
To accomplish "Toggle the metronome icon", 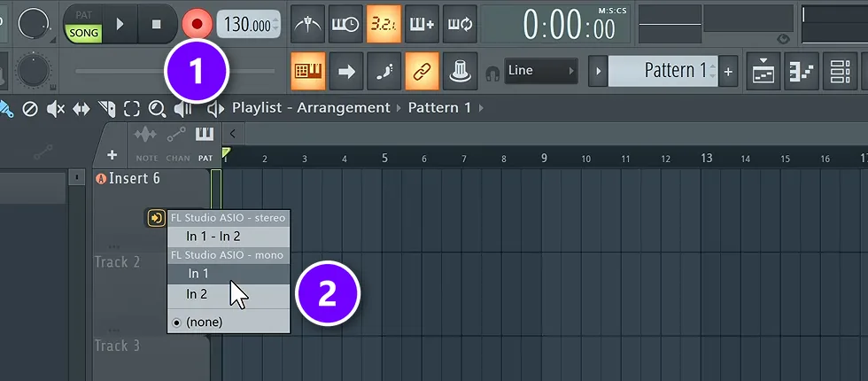I will click(x=307, y=25).
